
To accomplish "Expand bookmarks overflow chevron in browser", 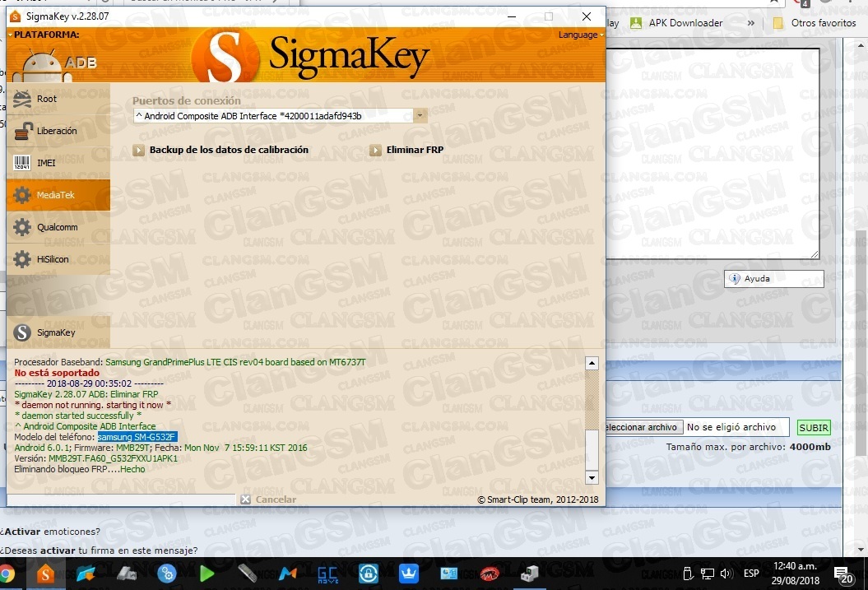I will click(750, 23).
